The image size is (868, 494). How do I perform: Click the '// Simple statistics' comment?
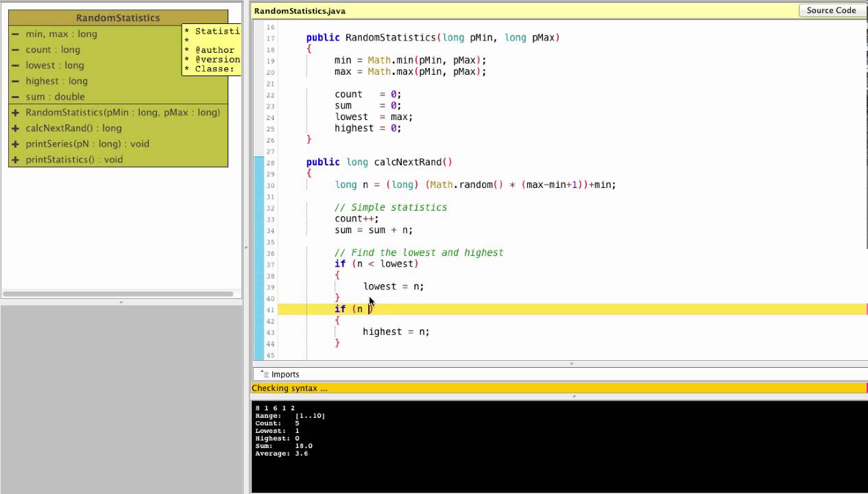point(391,207)
